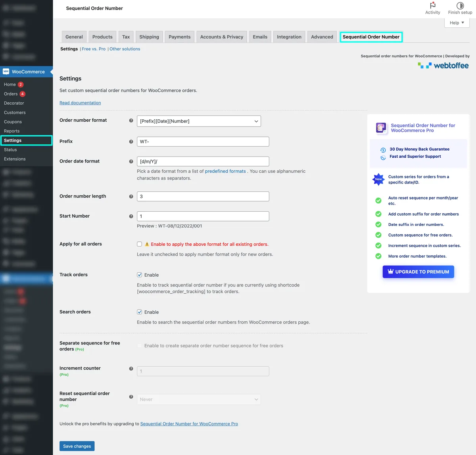Click the red Orders count badge
Screen dimensions: 476x455
click(23, 94)
